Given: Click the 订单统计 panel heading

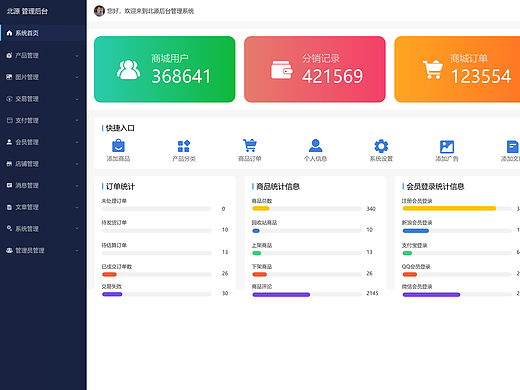Looking at the screenshot, I should pos(120,186).
